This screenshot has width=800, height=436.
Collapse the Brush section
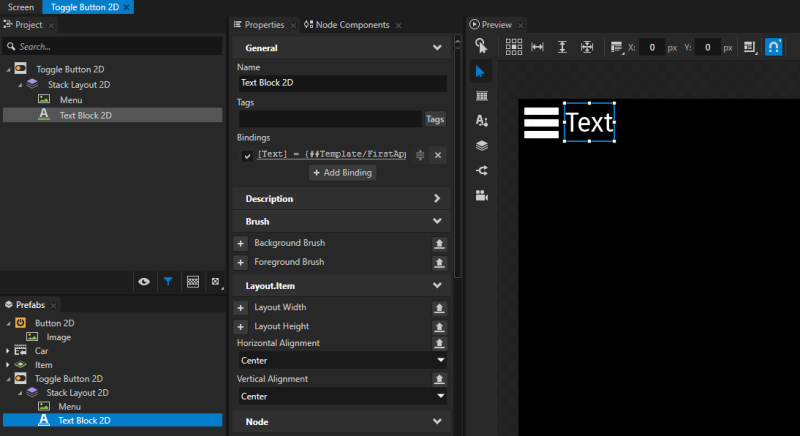pyautogui.click(x=437, y=221)
